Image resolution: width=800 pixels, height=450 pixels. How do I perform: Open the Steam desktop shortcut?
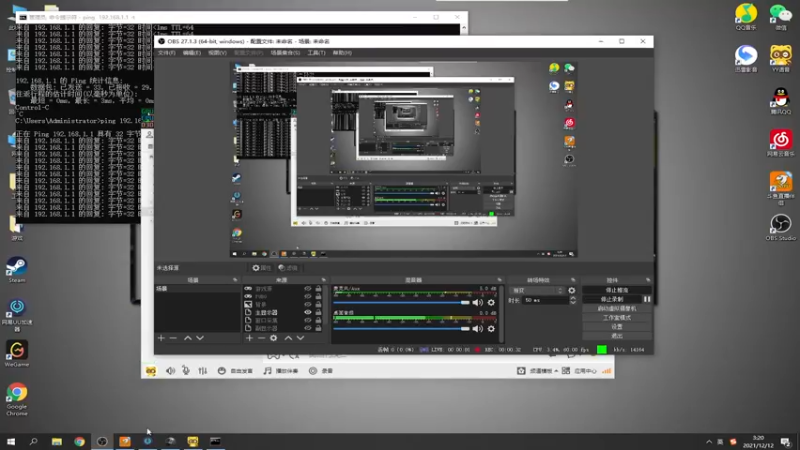click(17, 270)
